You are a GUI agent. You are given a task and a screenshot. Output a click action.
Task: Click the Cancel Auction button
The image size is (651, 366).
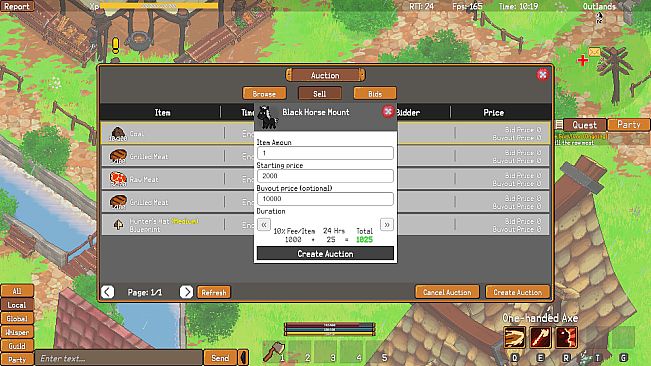tap(447, 292)
